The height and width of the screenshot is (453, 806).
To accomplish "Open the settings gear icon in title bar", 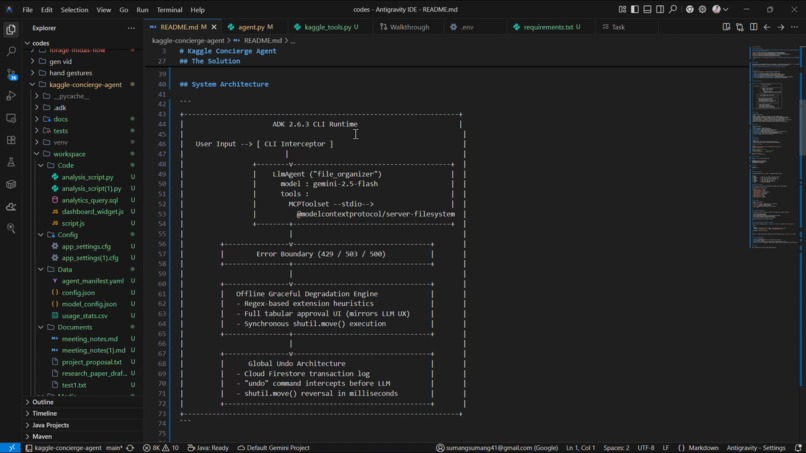I will [702, 9].
